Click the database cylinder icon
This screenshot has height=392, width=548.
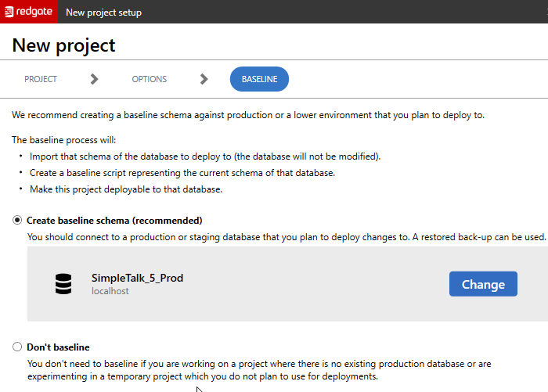click(x=63, y=284)
